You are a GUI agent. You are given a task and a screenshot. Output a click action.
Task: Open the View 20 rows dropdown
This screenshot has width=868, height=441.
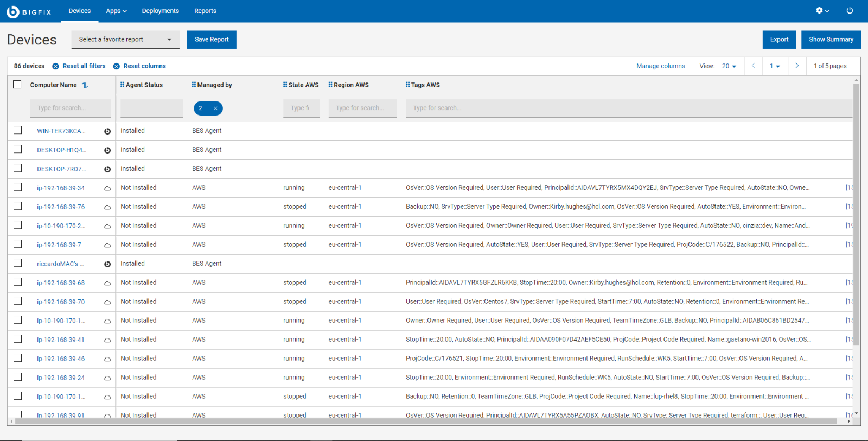[729, 66]
